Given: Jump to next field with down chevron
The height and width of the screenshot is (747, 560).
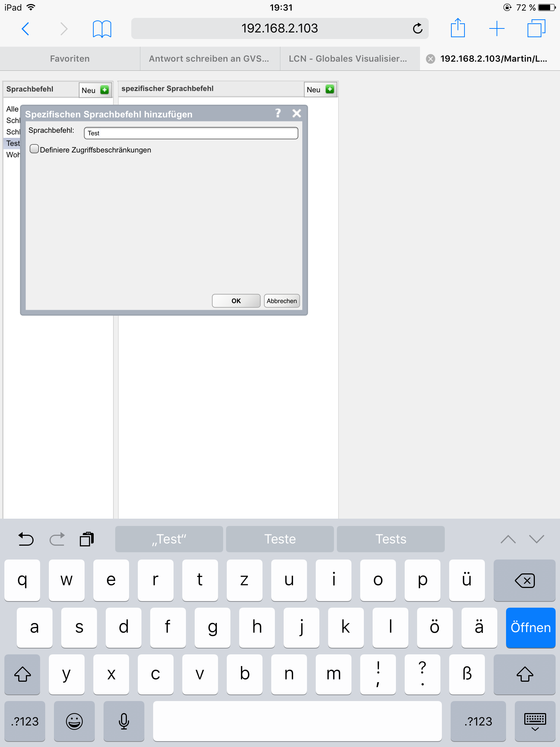Looking at the screenshot, I should pos(536,539).
